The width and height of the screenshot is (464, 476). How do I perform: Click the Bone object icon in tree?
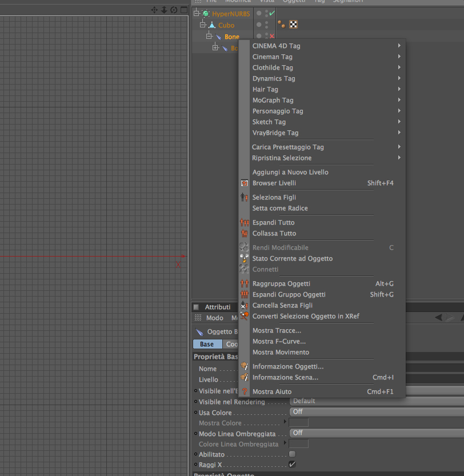coord(219,37)
